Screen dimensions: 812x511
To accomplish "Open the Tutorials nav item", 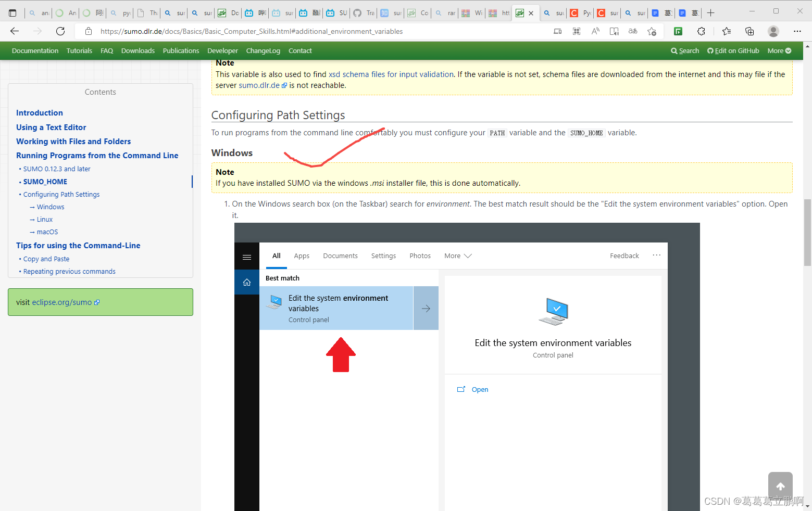I will tap(79, 50).
